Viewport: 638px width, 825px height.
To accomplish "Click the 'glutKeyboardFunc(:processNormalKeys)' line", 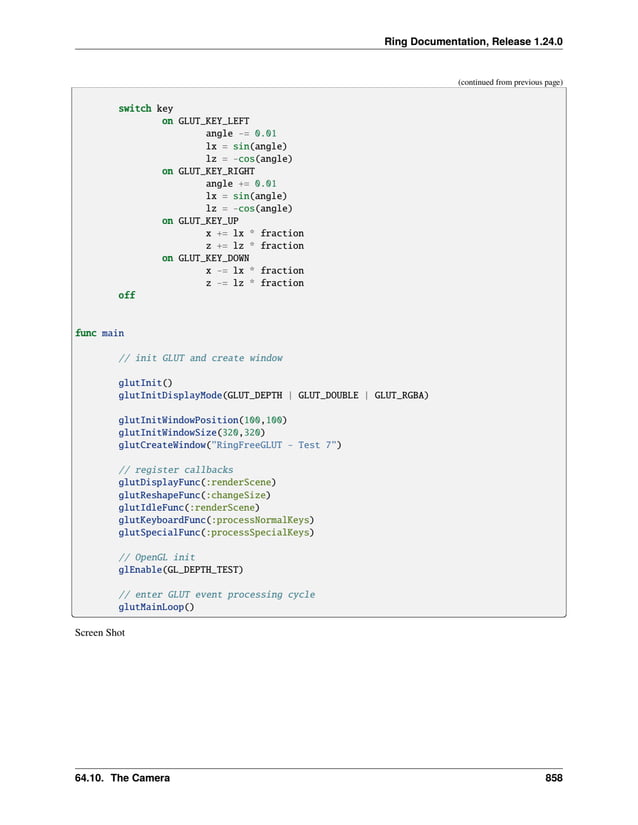I will tap(216, 520).
